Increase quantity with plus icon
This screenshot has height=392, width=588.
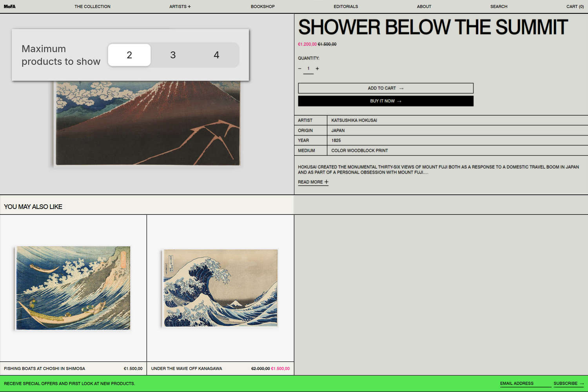[317, 69]
